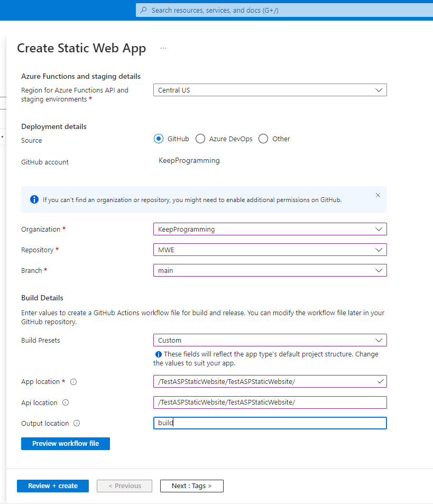Viewport: 433px width, 504px height.
Task: Click the Deployment details heading
Action: tap(54, 126)
